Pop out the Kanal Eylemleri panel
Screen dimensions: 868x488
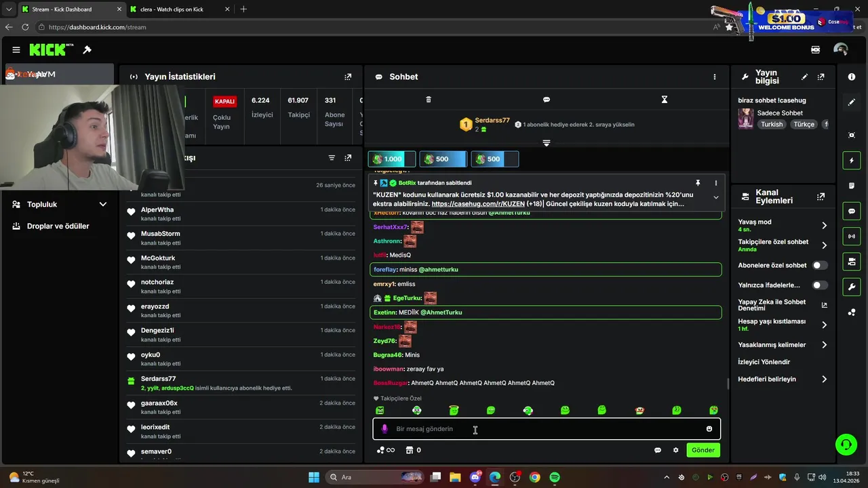tap(821, 197)
